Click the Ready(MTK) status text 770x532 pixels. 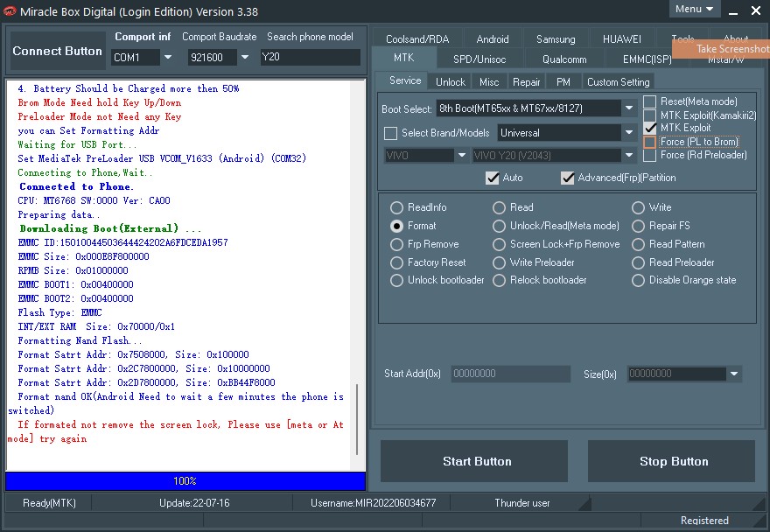click(x=49, y=503)
